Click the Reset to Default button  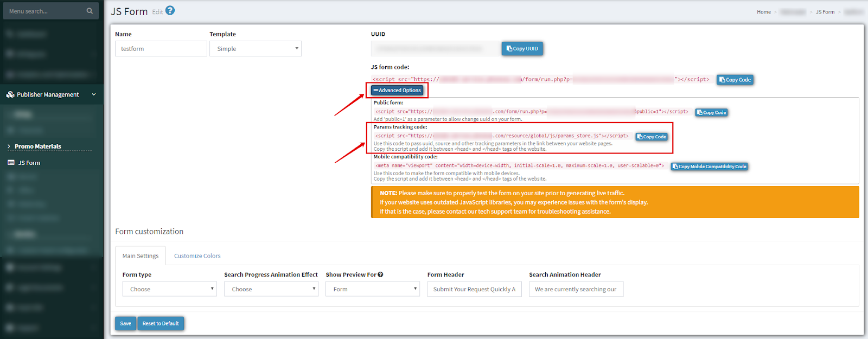[x=161, y=323]
